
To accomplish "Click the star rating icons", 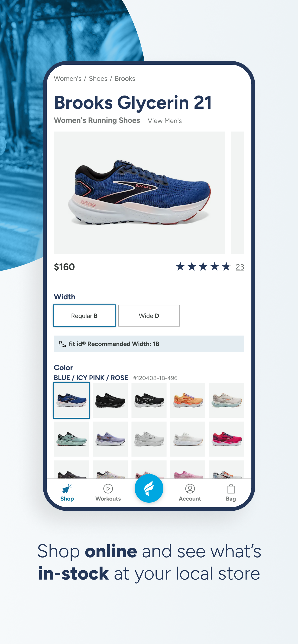I will pos(203,267).
